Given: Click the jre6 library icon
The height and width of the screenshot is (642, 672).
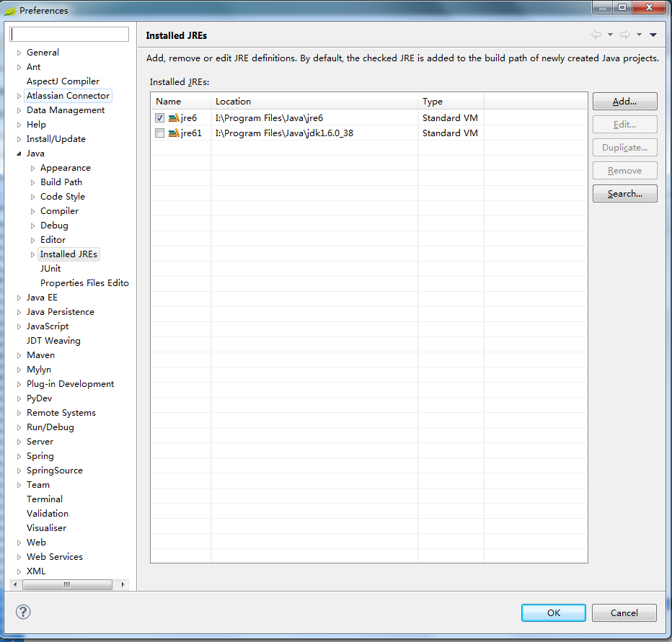Looking at the screenshot, I should point(174,117).
